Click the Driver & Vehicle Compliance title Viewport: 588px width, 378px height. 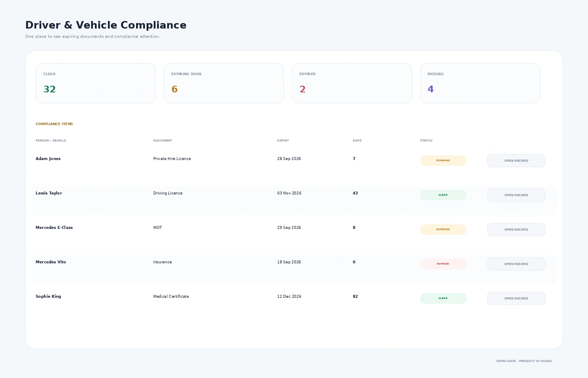[106, 25]
